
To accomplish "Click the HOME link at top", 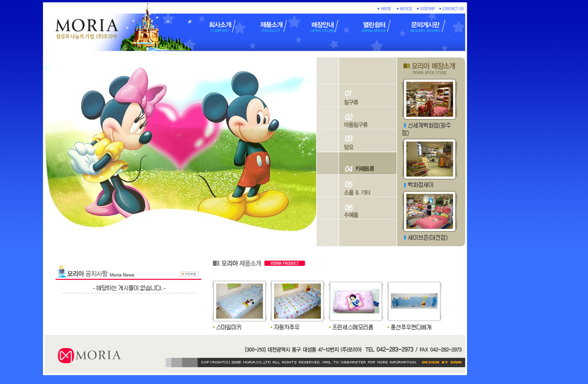I will [385, 9].
